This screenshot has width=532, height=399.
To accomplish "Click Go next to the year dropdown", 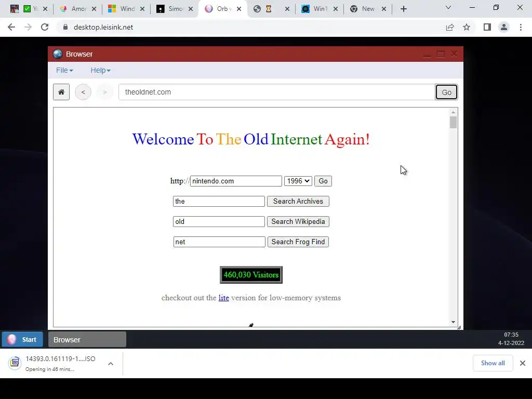I will coord(323,181).
